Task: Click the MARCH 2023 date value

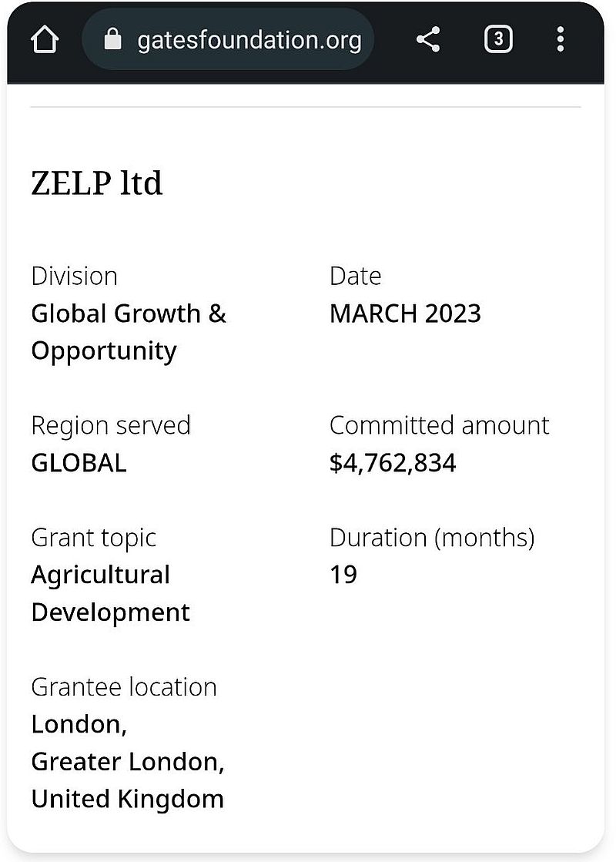Action: pyautogui.click(x=405, y=314)
